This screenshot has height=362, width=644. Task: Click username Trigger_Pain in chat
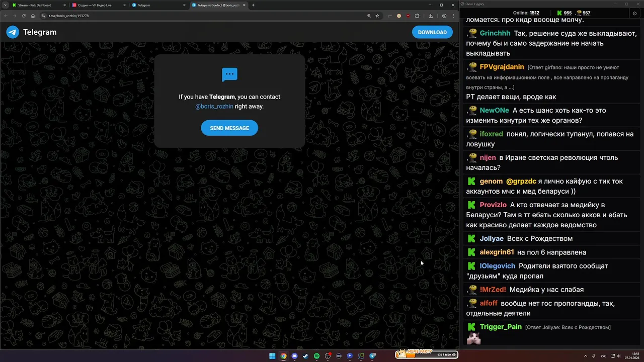coord(501,327)
